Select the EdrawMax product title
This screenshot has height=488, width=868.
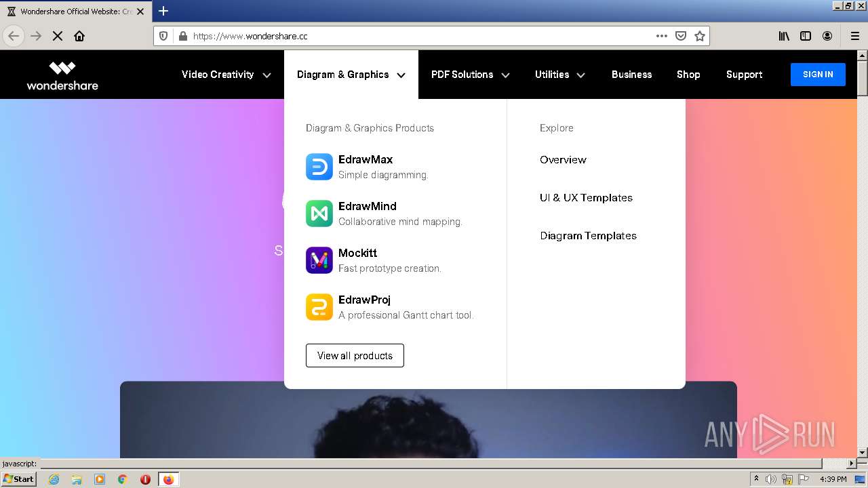tap(366, 159)
